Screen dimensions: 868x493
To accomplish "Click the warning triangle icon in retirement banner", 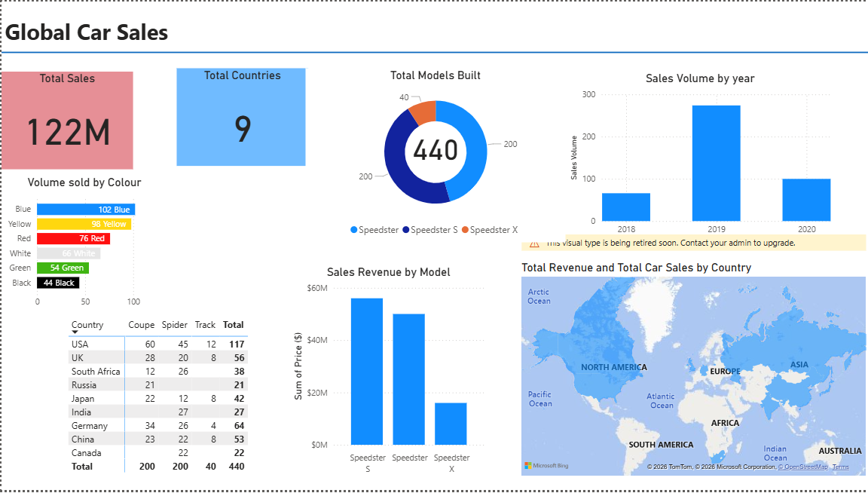I will pyautogui.click(x=534, y=243).
